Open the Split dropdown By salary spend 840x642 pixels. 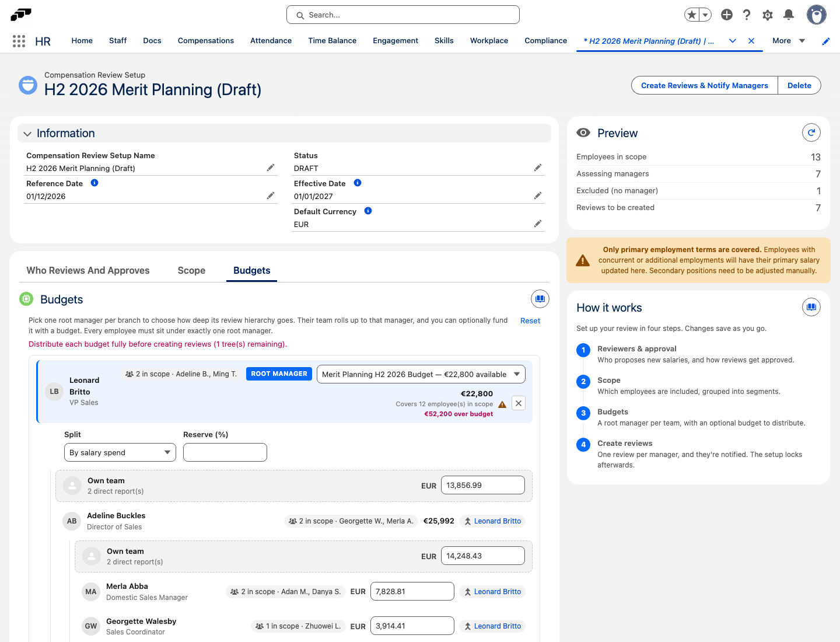[x=120, y=452]
